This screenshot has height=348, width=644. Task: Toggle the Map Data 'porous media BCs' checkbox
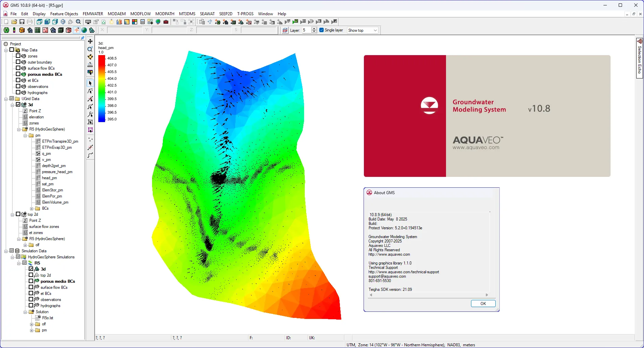pos(18,74)
